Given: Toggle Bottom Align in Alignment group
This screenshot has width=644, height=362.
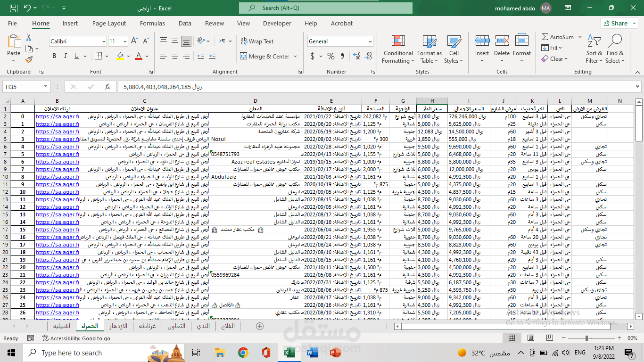Looking at the screenshot, I should [186, 41].
